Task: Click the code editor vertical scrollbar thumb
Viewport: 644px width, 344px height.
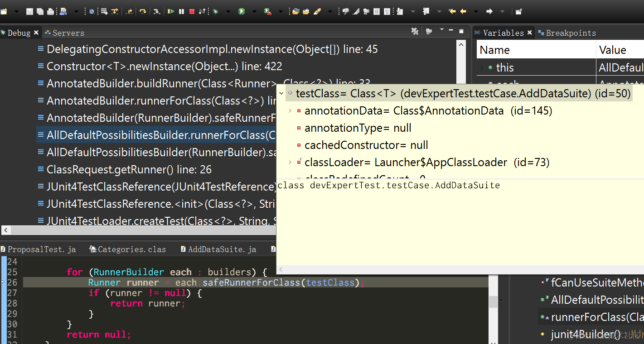Action: click(x=493, y=302)
